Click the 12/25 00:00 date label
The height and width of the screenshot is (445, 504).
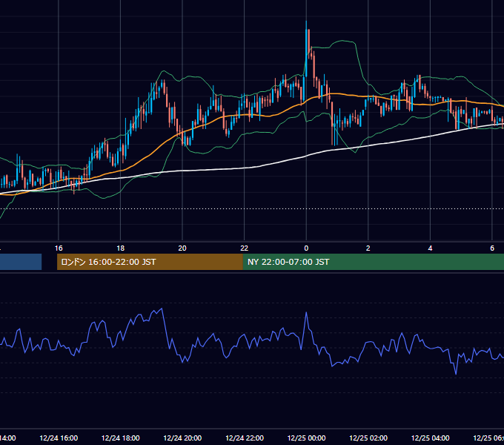306,438
